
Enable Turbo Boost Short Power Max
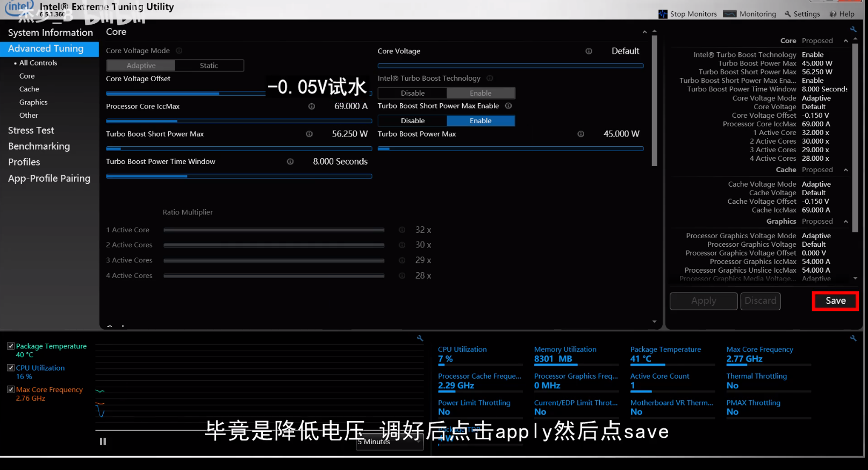[x=480, y=121]
